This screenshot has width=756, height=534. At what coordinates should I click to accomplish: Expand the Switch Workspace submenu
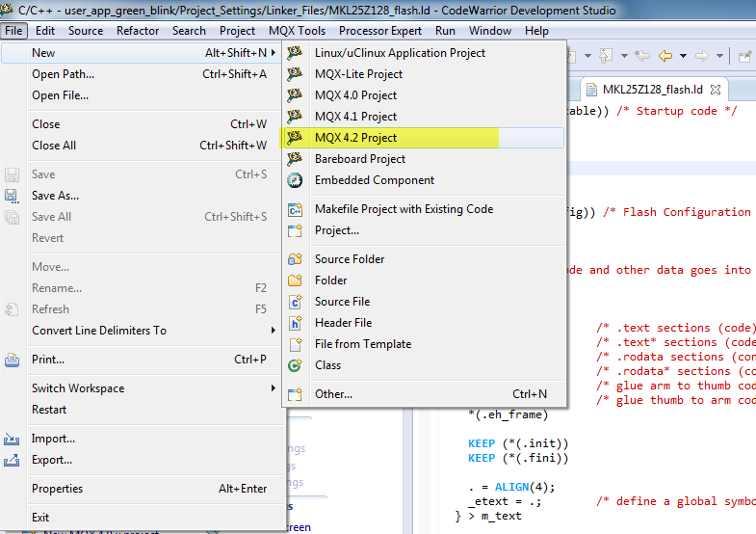pos(274,388)
